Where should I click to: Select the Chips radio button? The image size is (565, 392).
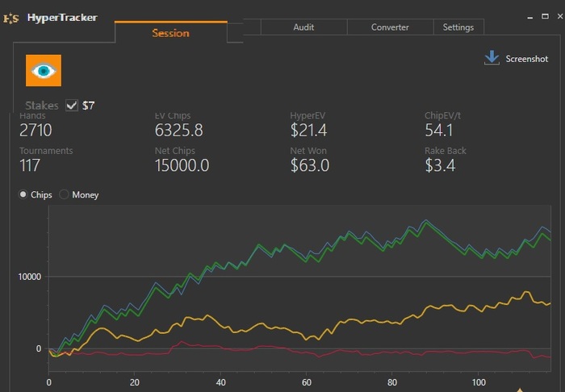(x=23, y=194)
